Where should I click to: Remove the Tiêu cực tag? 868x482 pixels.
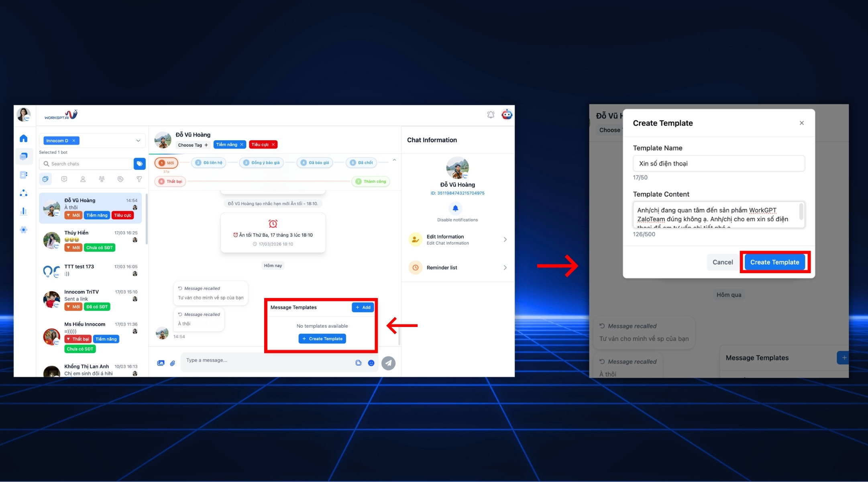click(x=273, y=145)
